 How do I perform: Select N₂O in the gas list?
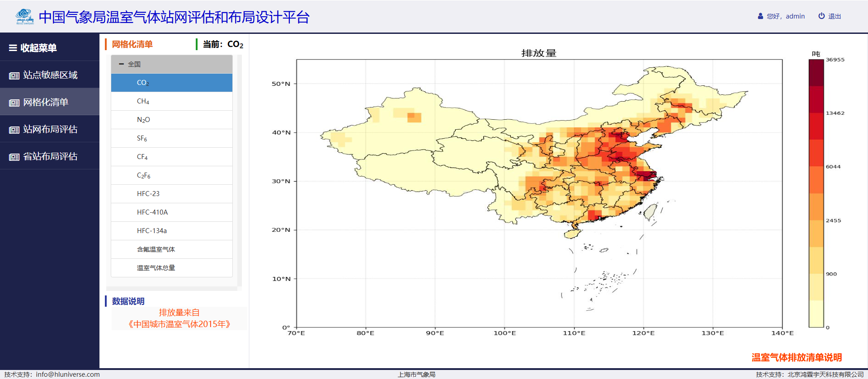click(143, 120)
